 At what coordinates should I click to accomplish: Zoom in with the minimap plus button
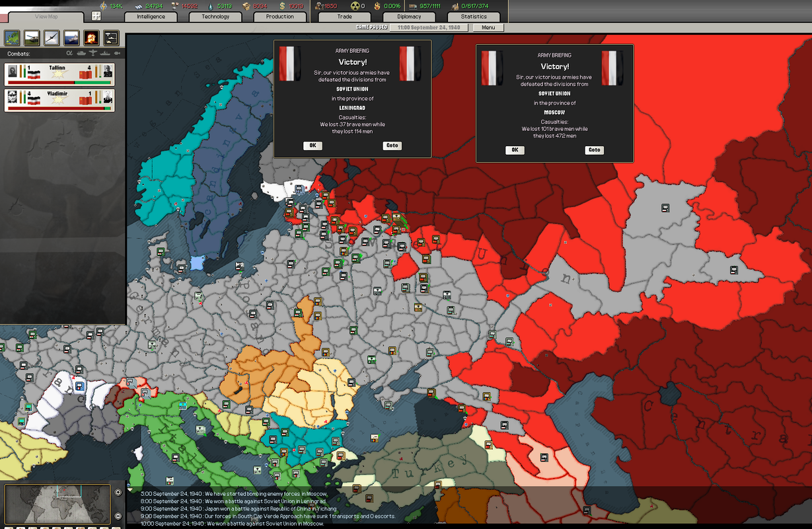118,493
